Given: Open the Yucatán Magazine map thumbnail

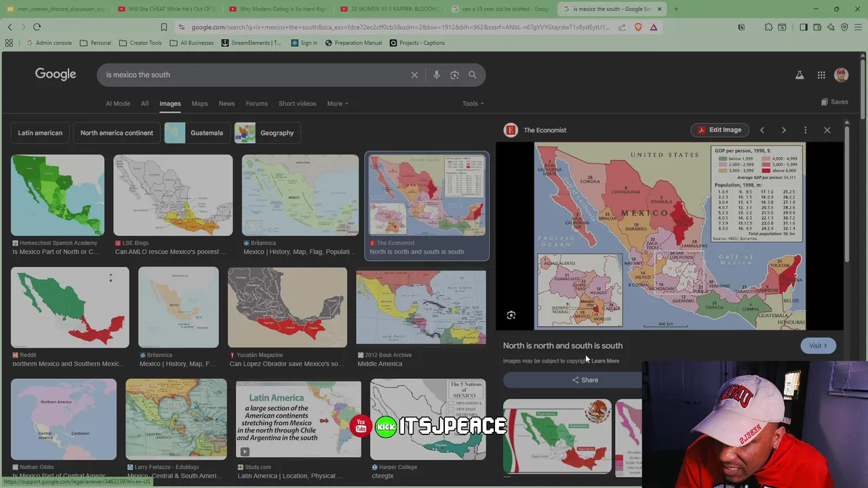Looking at the screenshot, I should pos(288,307).
